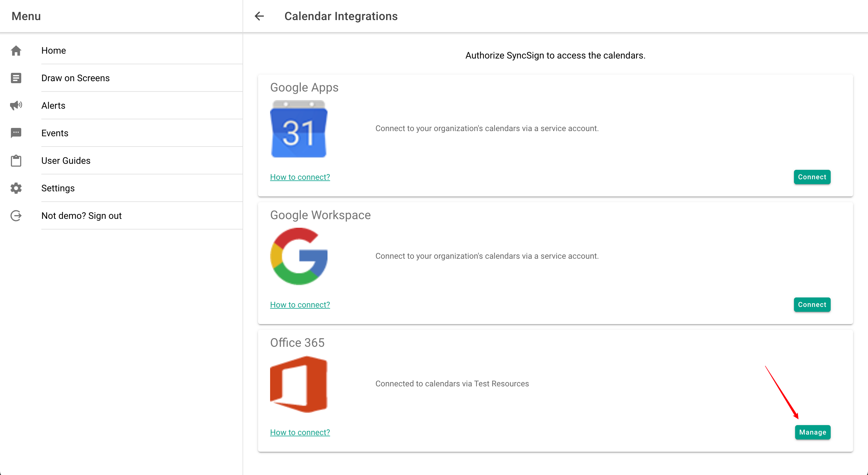
Task: Open How to connect link for Office 365
Action: tap(300, 432)
